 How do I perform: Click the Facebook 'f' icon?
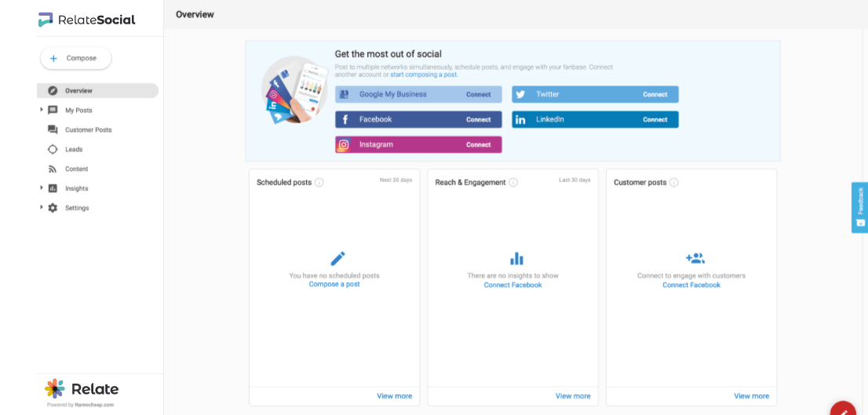pos(345,119)
